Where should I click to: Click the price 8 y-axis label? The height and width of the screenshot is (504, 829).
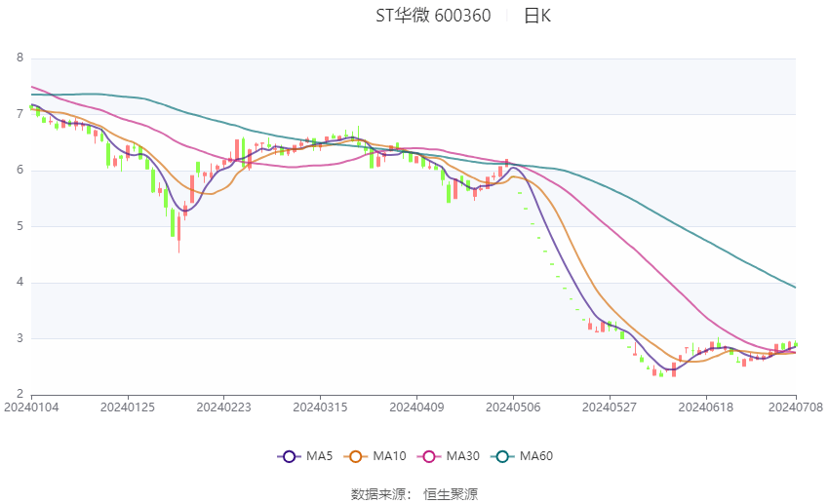coord(20,58)
